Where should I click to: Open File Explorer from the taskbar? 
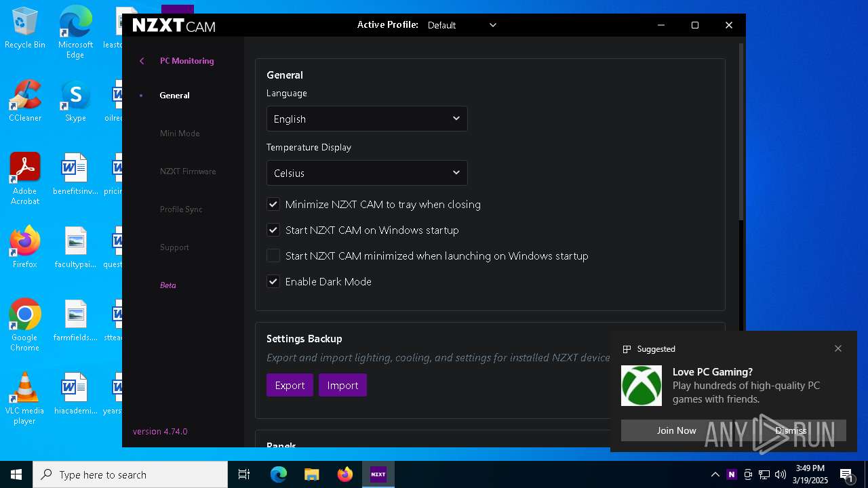tap(311, 474)
